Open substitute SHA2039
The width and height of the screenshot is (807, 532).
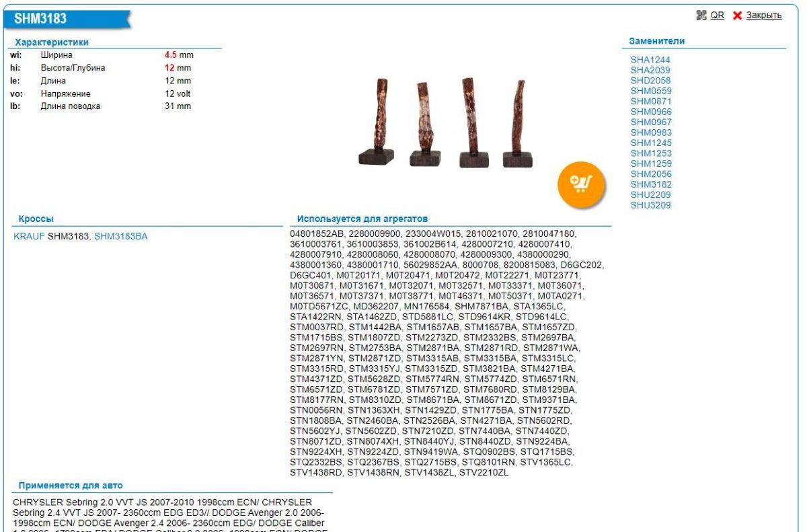[x=650, y=70]
